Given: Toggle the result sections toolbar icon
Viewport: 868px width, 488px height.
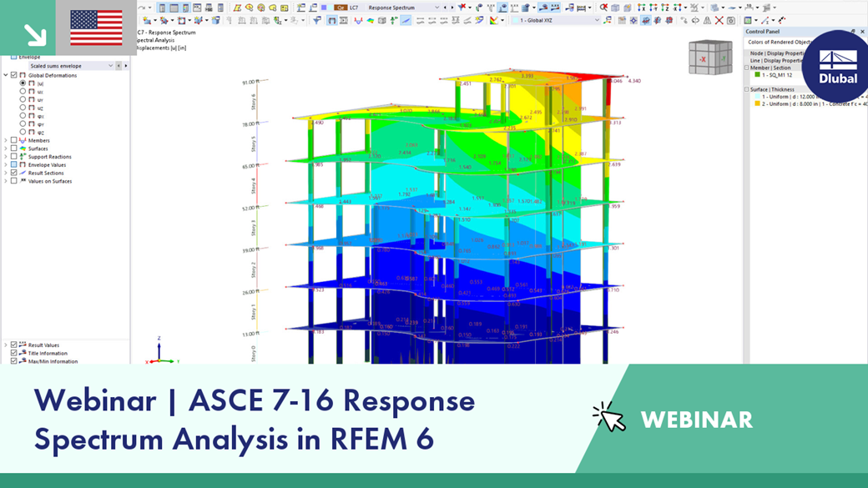Looking at the screenshot, I should coord(406,21).
